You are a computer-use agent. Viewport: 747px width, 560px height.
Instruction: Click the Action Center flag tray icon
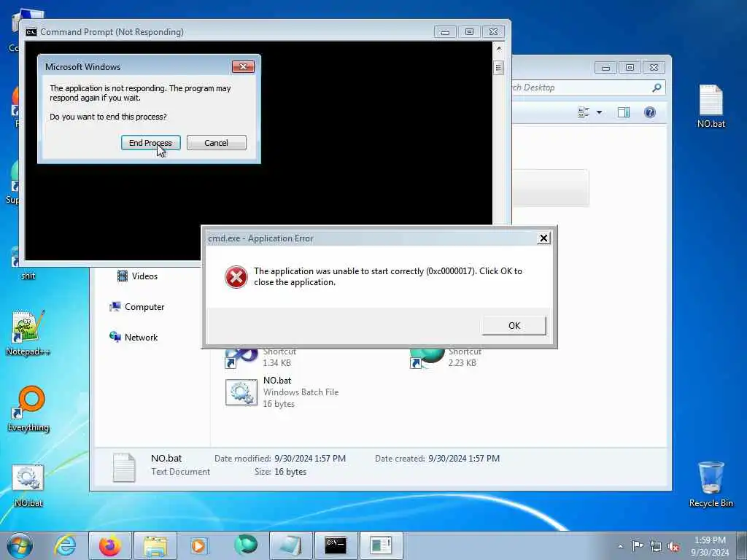[638, 545]
